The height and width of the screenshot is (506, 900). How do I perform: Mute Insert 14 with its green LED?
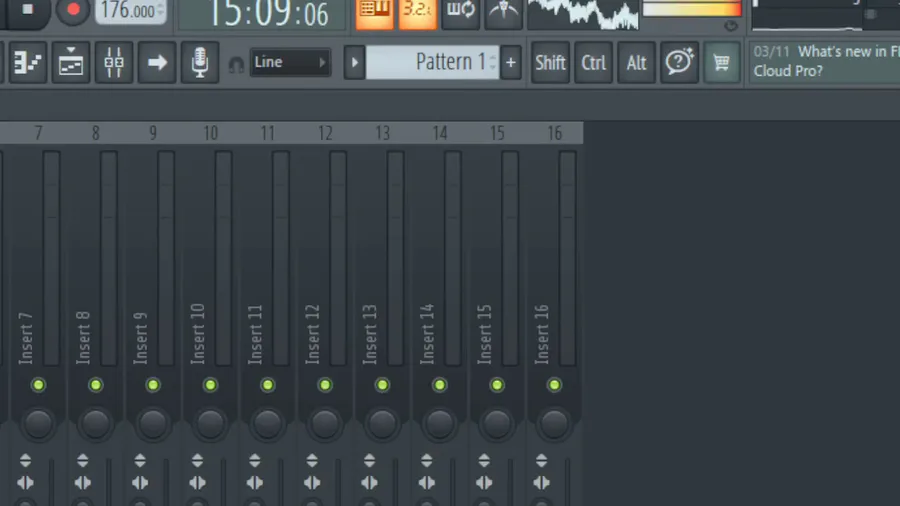click(440, 385)
